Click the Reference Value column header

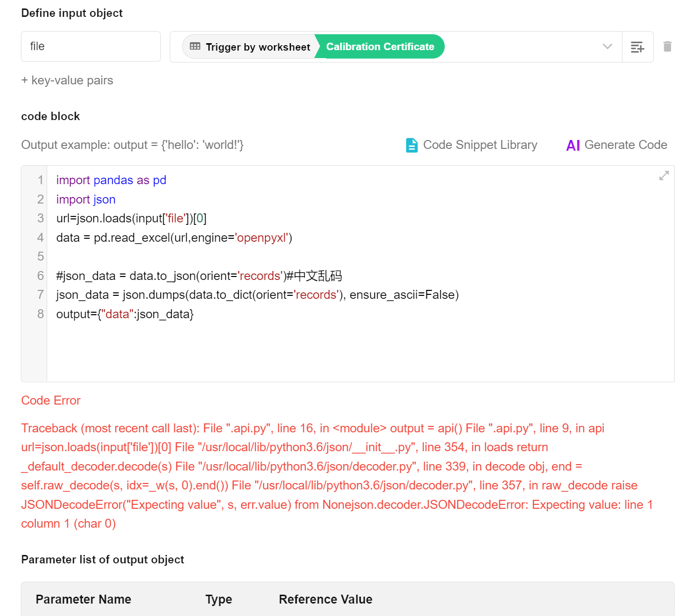point(325,599)
